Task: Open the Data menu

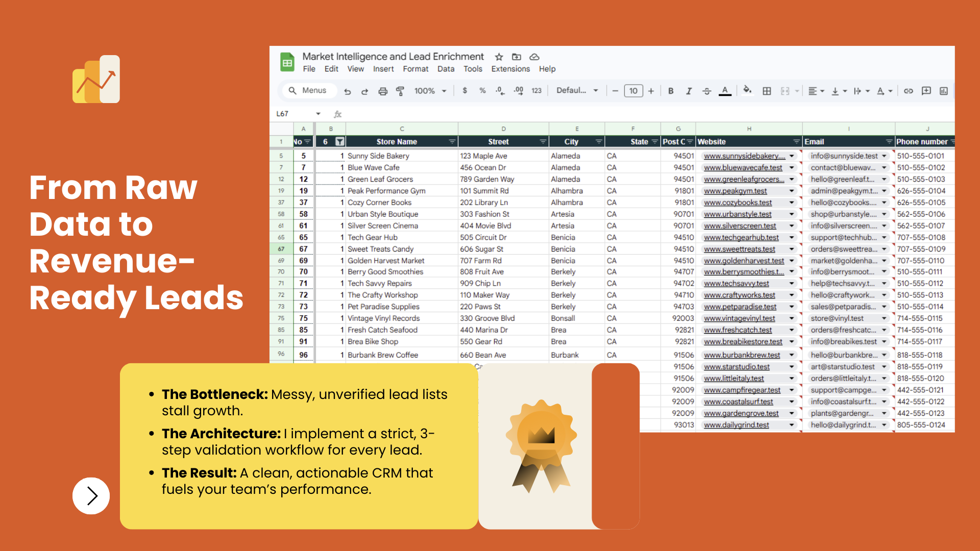Action: coord(446,69)
